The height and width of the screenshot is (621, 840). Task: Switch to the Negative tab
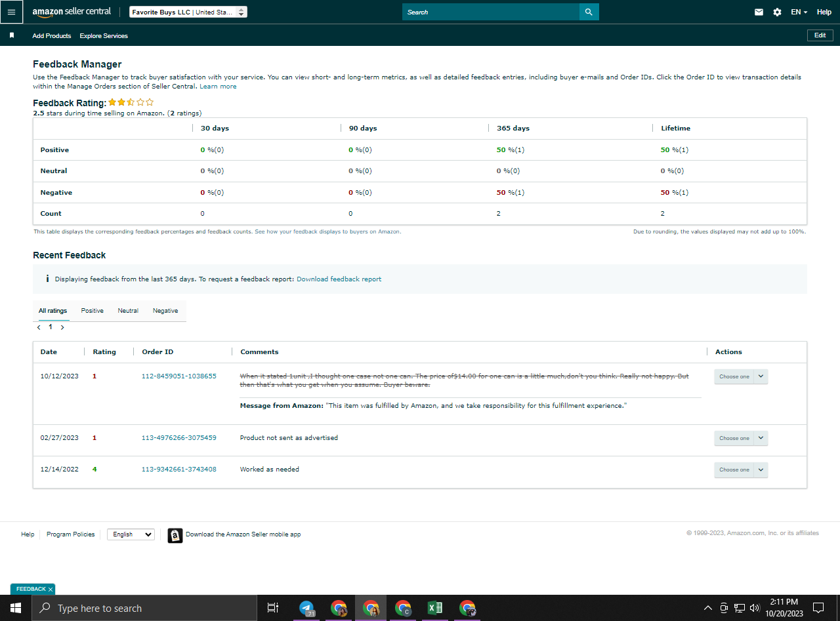click(165, 311)
